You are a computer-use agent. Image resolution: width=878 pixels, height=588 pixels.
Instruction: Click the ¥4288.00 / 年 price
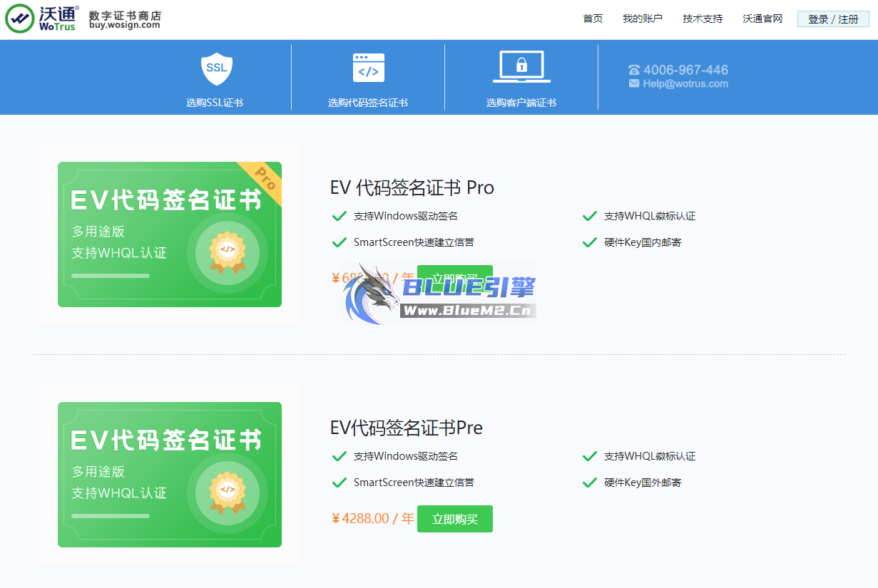tap(372, 519)
